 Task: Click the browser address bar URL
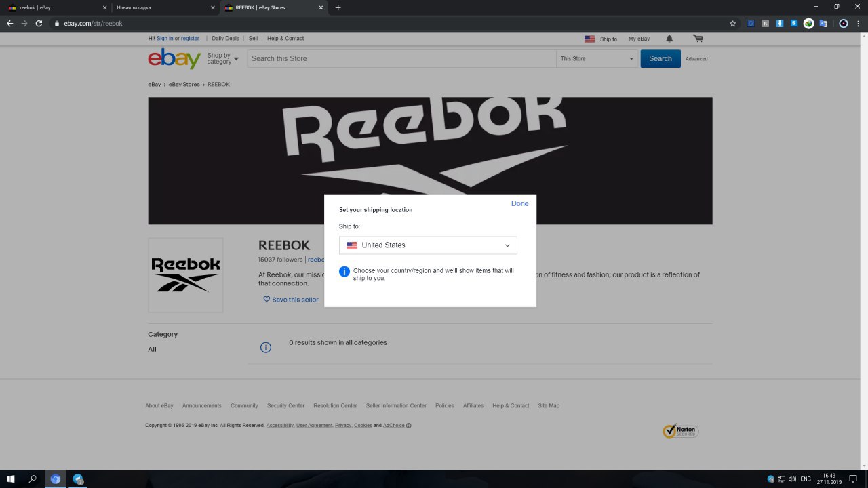(93, 23)
